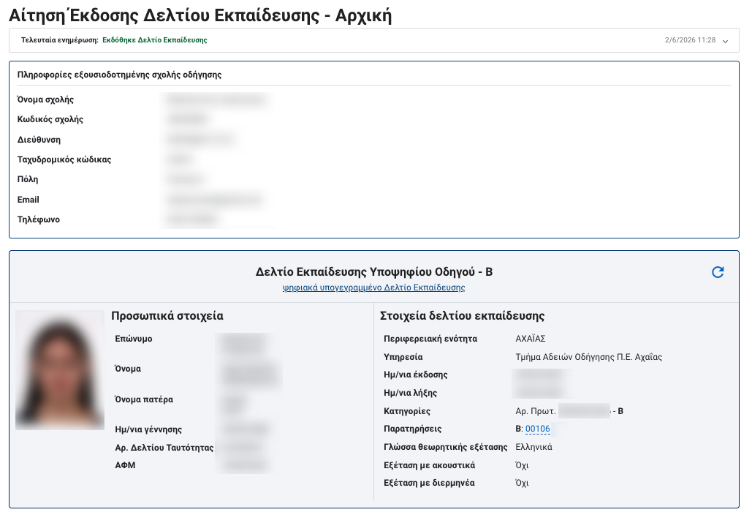This screenshot has height=515, width=753.
Task: Click the Υπηρεσία label
Action: click(x=403, y=357)
